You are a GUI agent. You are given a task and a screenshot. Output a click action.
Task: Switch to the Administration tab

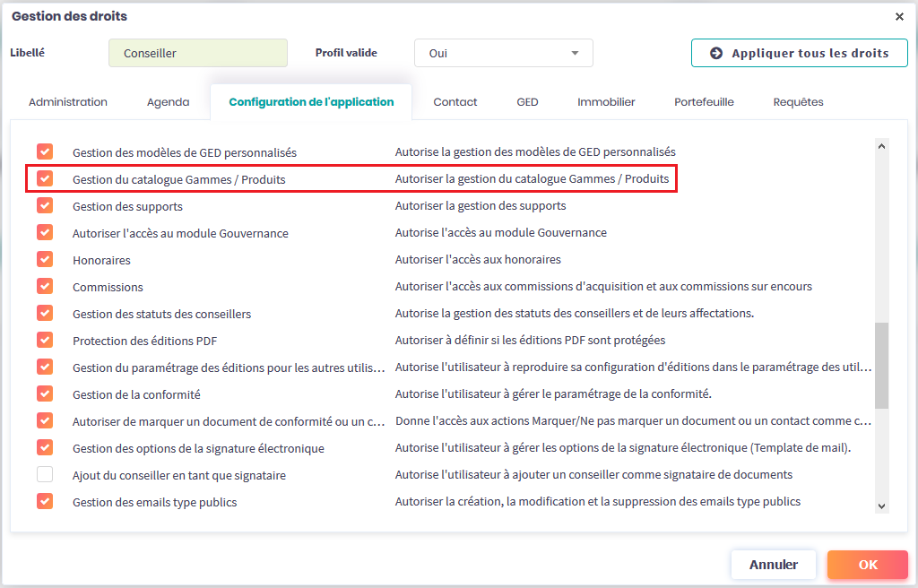(x=68, y=102)
